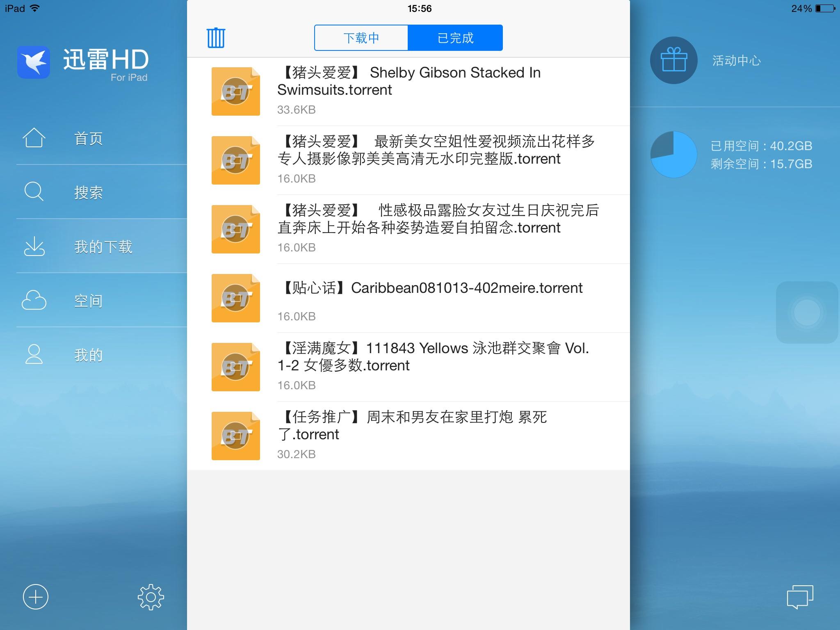Screen dimensions: 840x630
Task: Click the plus add task icon
Action: point(36,597)
